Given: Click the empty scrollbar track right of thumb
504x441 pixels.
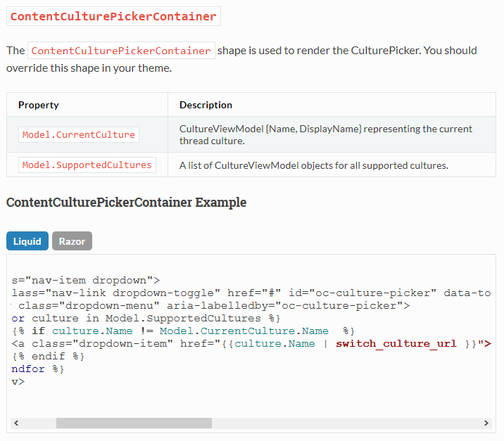Looking at the screenshot, I should (346, 423).
